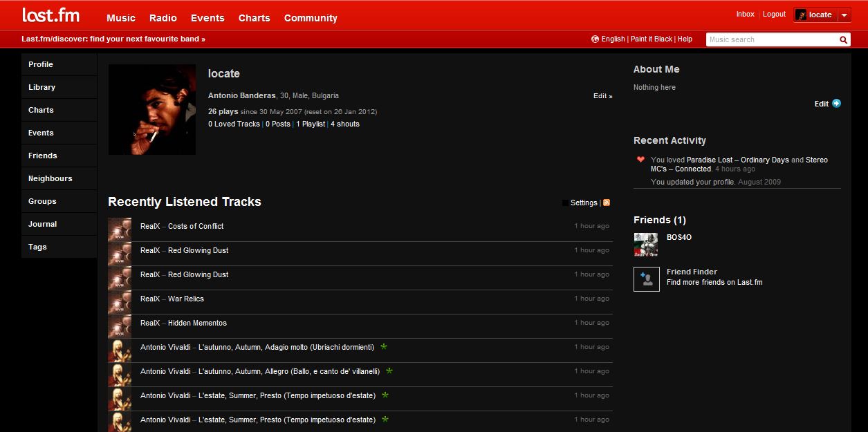This screenshot has width=868, height=432.
Task: Select Tags in the sidebar
Action: [x=59, y=247]
